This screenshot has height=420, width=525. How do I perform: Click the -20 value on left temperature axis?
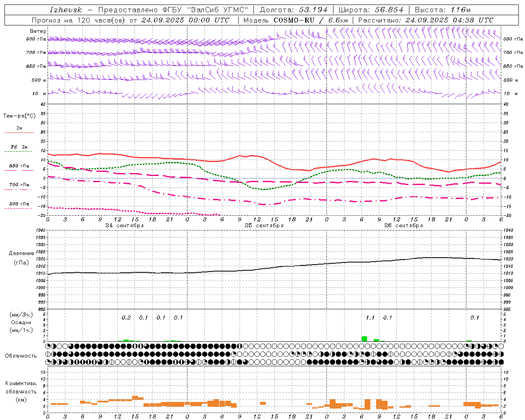point(42,215)
